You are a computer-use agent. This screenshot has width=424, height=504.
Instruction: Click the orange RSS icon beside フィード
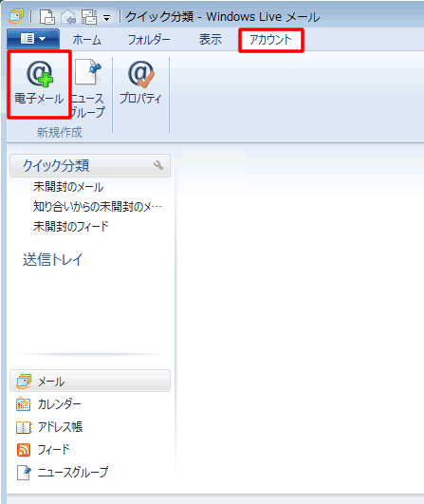pyautogui.click(x=24, y=450)
